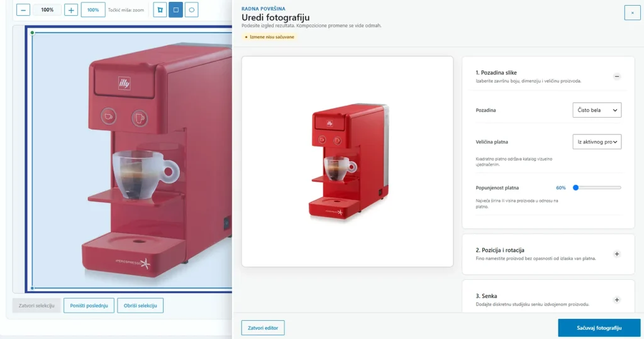This screenshot has width=644, height=339.
Task: Adjust the Popunjenost platna slider handle
Action: tap(576, 188)
